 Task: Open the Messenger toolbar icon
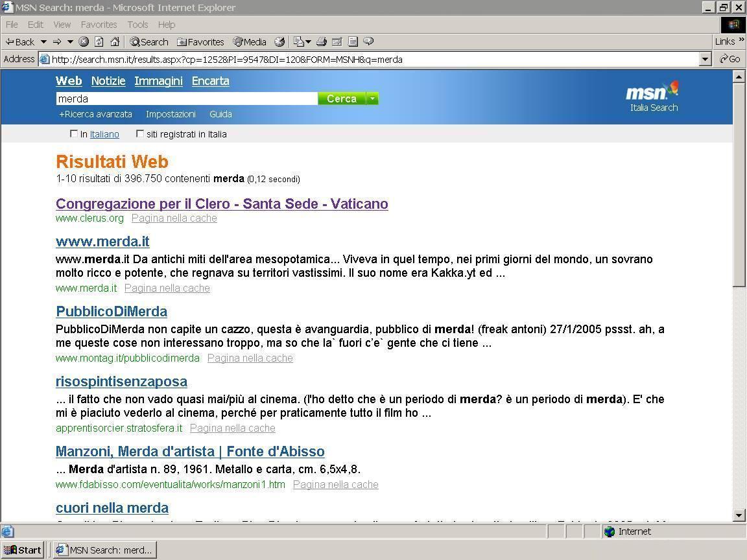tap(368, 42)
